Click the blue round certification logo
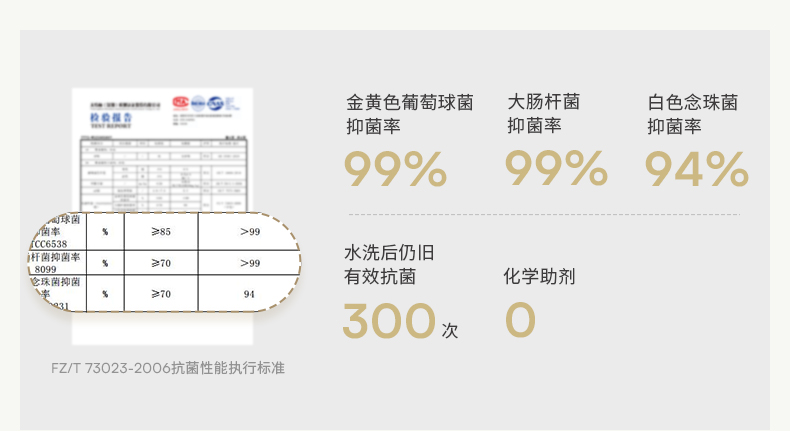This screenshot has width=790, height=431. click(198, 102)
